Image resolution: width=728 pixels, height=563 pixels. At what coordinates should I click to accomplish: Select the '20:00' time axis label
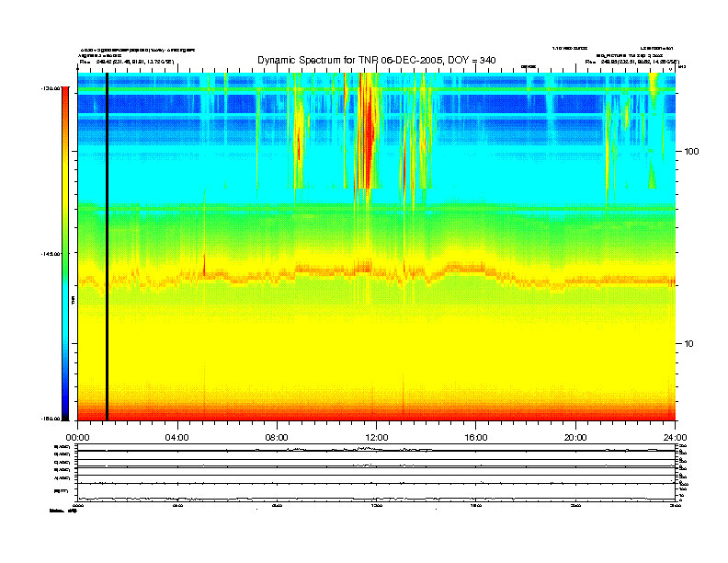pyautogui.click(x=575, y=438)
